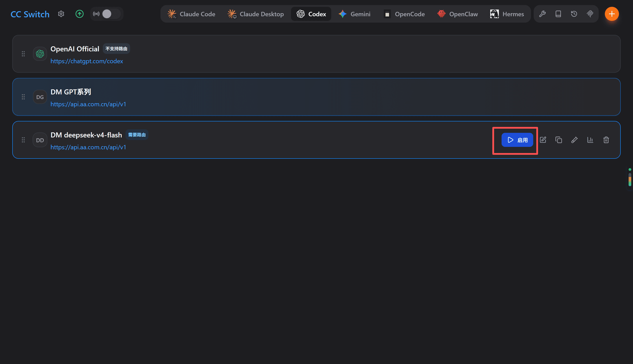This screenshot has height=364, width=633.
Task: Select the Codex tab
Action: (x=311, y=14)
